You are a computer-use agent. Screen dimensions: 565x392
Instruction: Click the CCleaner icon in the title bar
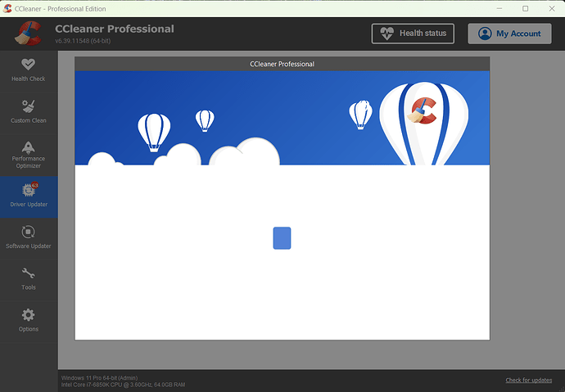pyautogui.click(x=7, y=9)
